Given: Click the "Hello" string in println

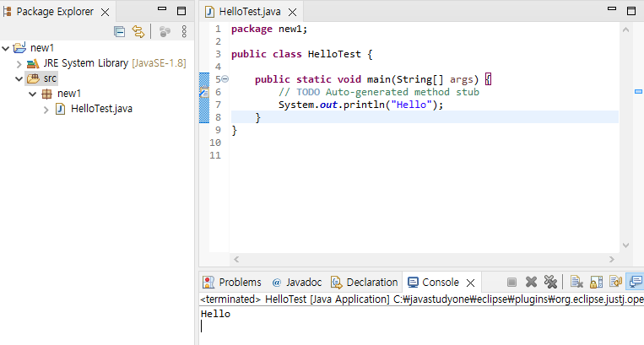Looking at the screenshot, I should [411, 105].
